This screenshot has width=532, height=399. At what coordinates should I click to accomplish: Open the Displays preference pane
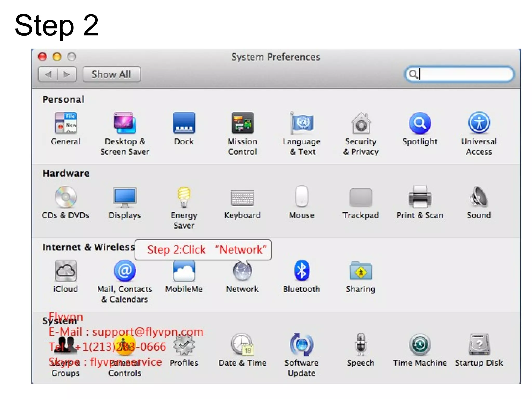[125, 197]
